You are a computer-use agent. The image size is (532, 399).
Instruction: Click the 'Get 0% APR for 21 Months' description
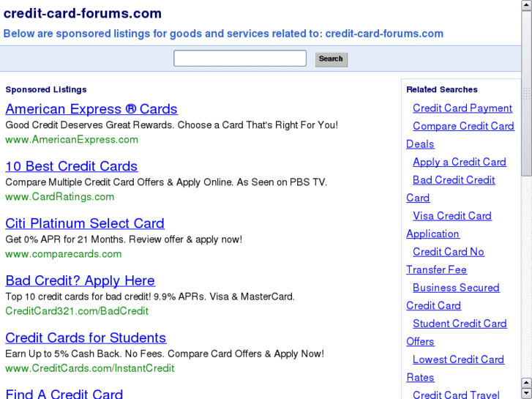(124, 239)
